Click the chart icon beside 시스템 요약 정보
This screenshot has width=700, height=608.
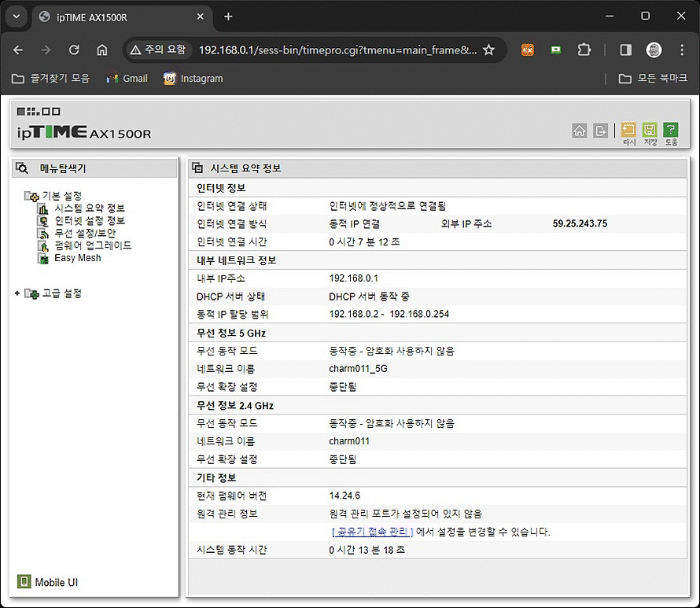(x=42, y=209)
